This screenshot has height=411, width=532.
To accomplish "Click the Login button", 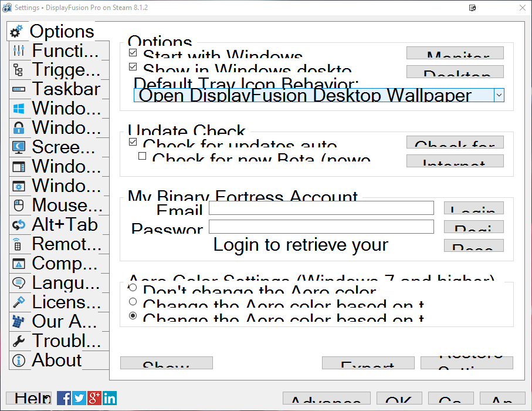I will click(473, 208).
